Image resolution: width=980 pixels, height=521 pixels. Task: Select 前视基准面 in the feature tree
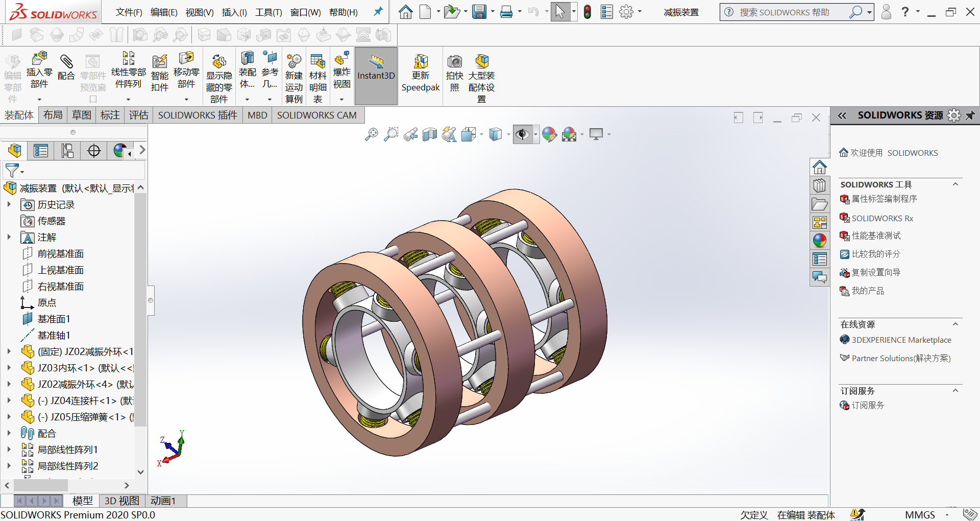(60, 253)
